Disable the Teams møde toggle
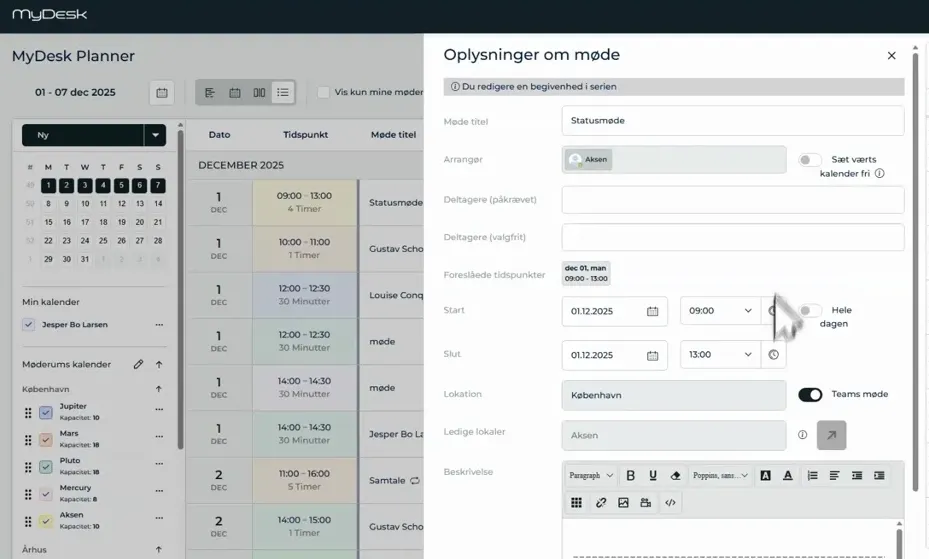 pos(810,394)
